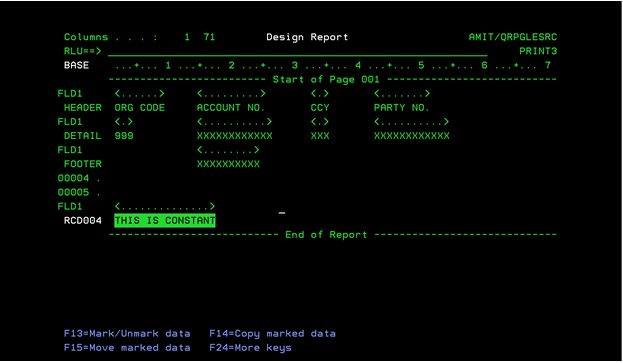This screenshot has width=623, height=363.
Task: Click the Start of Page 001 marker
Action: pyautogui.click(x=326, y=79)
